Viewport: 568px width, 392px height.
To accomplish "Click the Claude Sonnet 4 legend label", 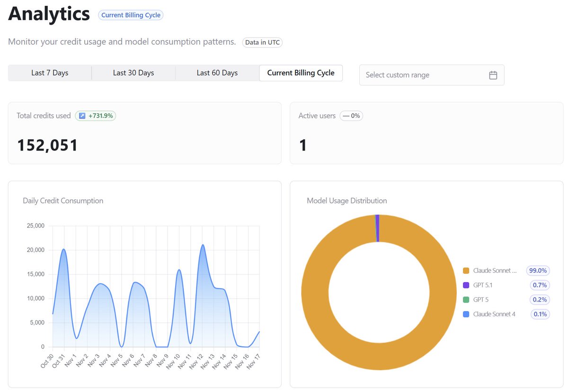I will coord(494,314).
